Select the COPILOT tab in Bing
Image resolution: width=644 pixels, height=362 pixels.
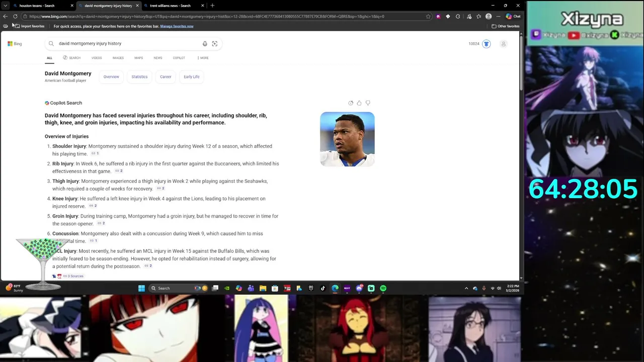point(179,58)
